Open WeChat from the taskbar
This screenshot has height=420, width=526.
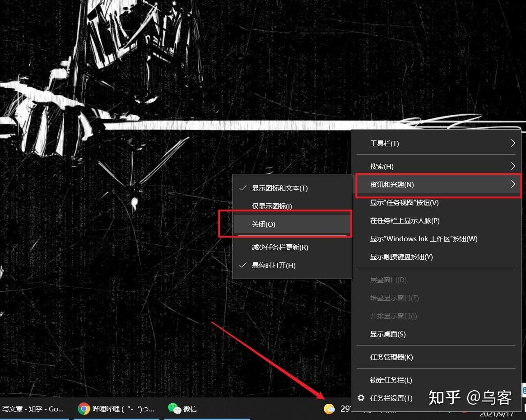[183, 409]
